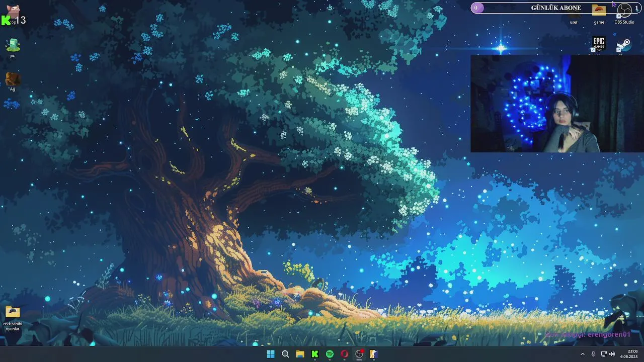The image size is (644, 362).
Task: Select the Ağ network desktop icon
Action: click(13, 82)
